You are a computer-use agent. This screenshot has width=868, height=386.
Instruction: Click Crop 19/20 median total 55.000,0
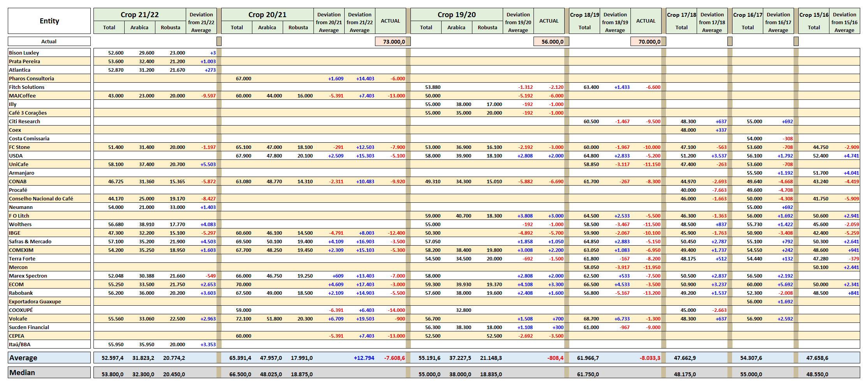[x=430, y=374]
